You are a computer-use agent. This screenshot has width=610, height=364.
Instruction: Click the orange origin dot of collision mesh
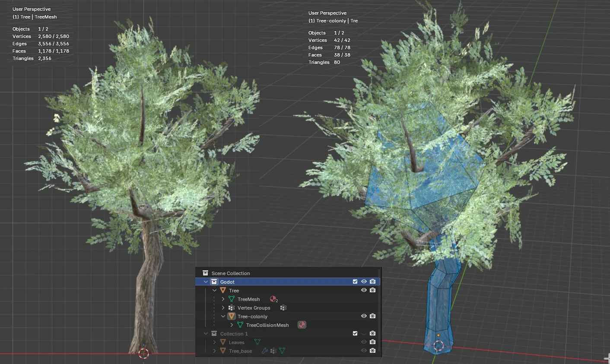coord(438,335)
